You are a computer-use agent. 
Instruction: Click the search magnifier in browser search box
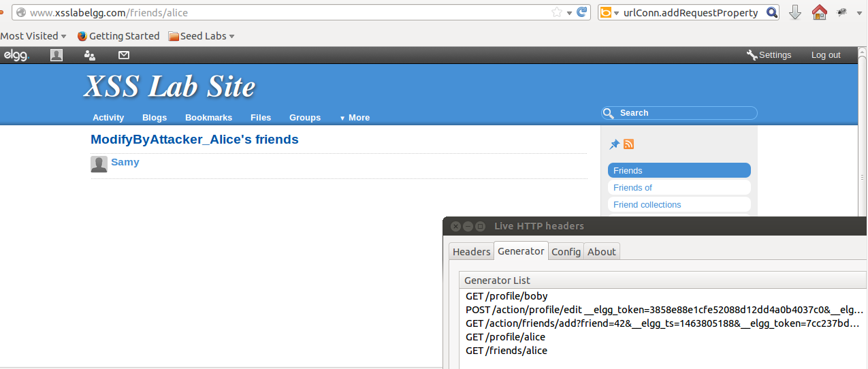click(771, 12)
